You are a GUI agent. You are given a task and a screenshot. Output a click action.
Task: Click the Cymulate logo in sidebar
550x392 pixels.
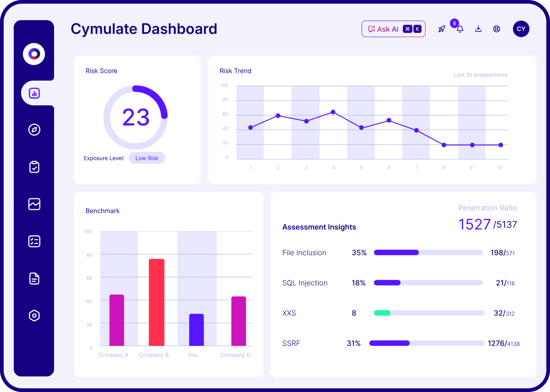[x=34, y=54]
